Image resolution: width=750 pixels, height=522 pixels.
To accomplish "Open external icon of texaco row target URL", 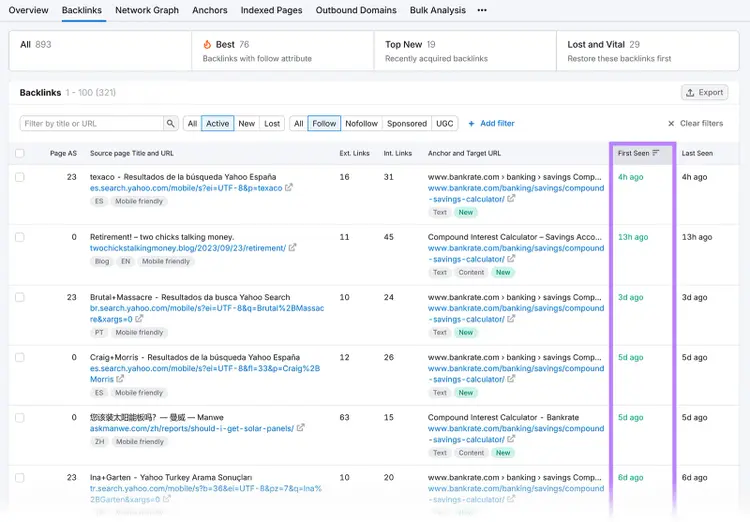I will tap(511, 199).
